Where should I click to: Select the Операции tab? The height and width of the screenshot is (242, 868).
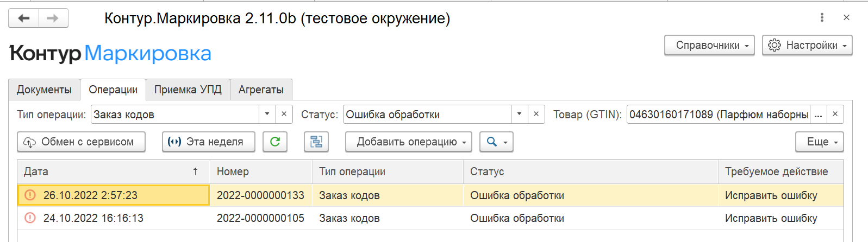[113, 90]
